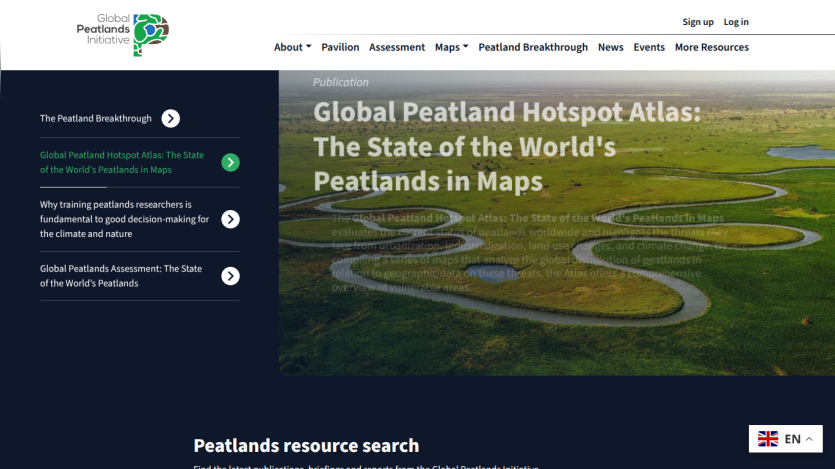Expand the About dropdown menu
The image size is (835, 469).
pos(292,47)
